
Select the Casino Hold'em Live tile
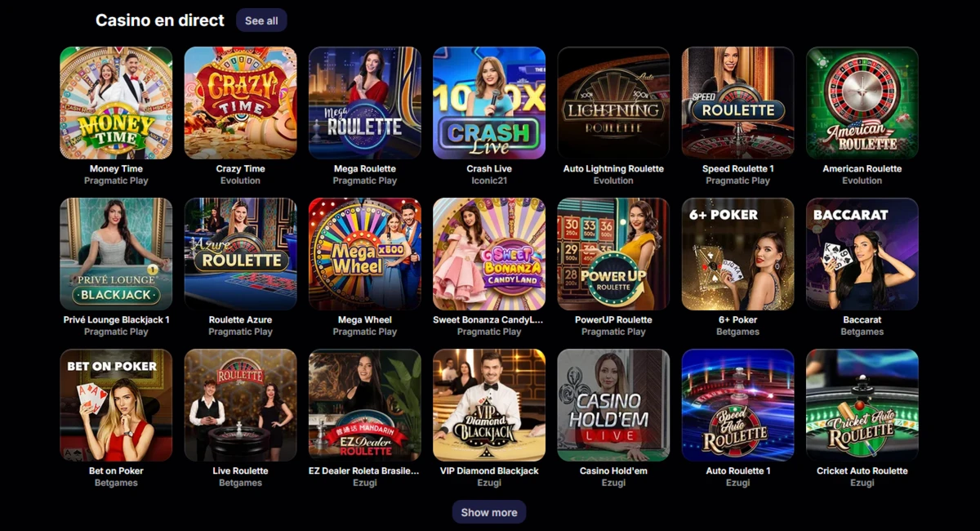(x=613, y=405)
